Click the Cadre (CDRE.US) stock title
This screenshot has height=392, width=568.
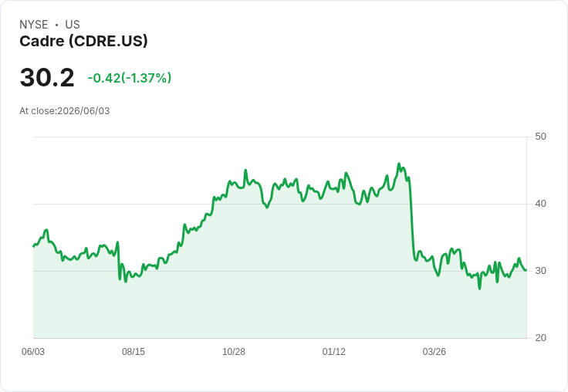(83, 41)
